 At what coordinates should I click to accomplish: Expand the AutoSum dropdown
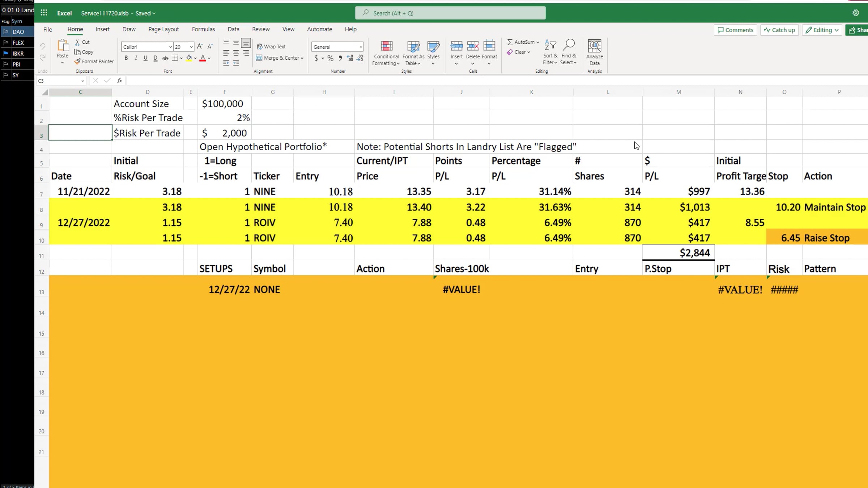pos(538,42)
